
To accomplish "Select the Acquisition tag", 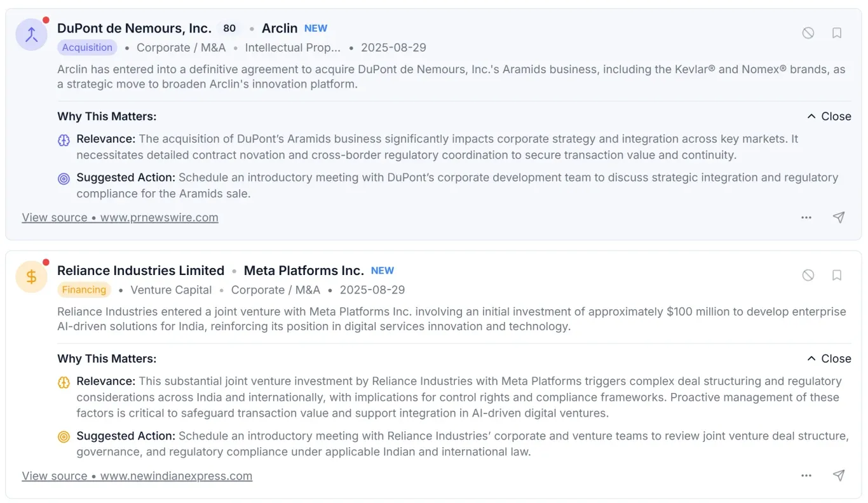I will pyautogui.click(x=87, y=48).
